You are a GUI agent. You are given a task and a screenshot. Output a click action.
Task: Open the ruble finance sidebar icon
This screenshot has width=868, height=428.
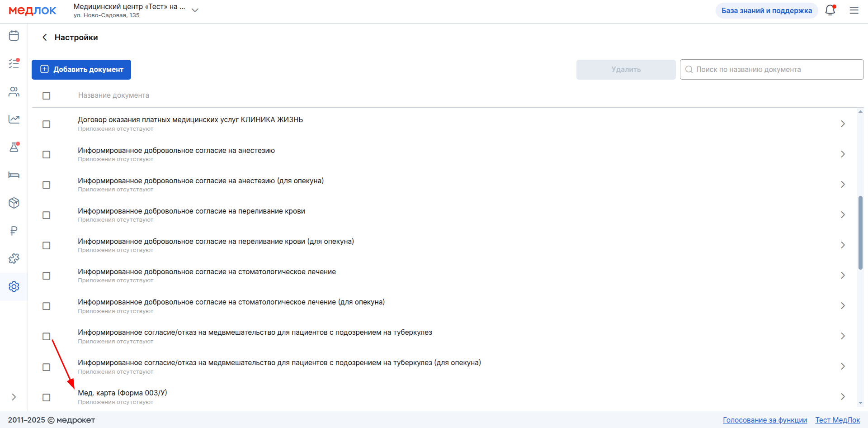(x=14, y=231)
